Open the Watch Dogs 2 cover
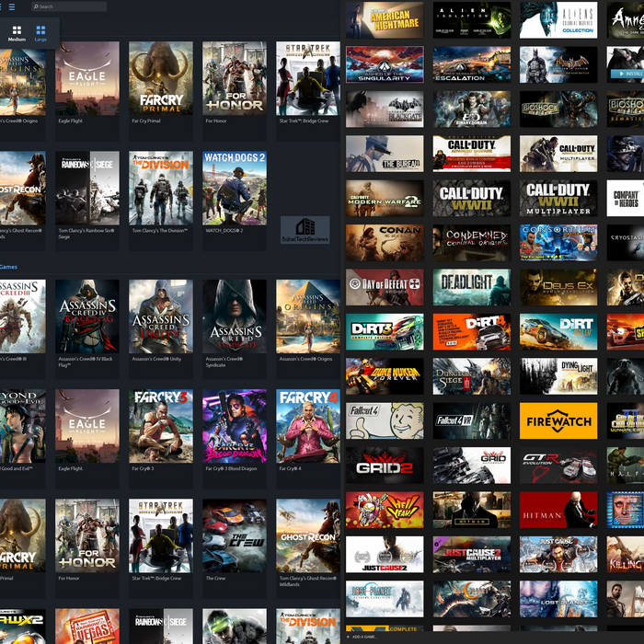This screenshot has width=644, height=644. click(x=235, y=188)
